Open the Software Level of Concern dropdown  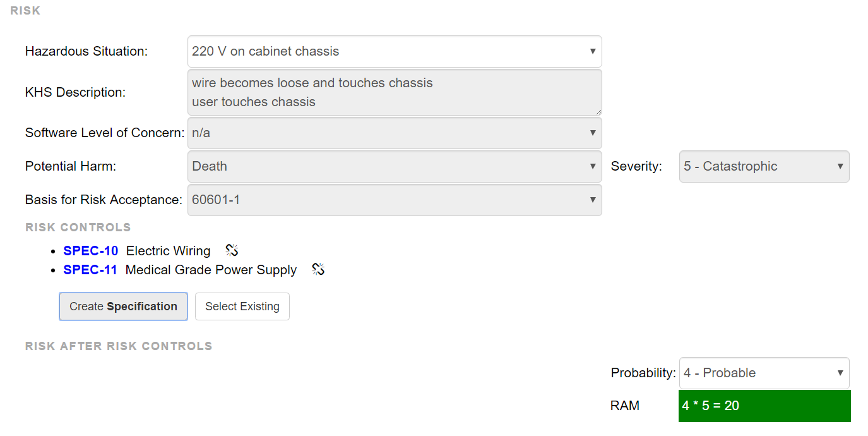point(395,133)
